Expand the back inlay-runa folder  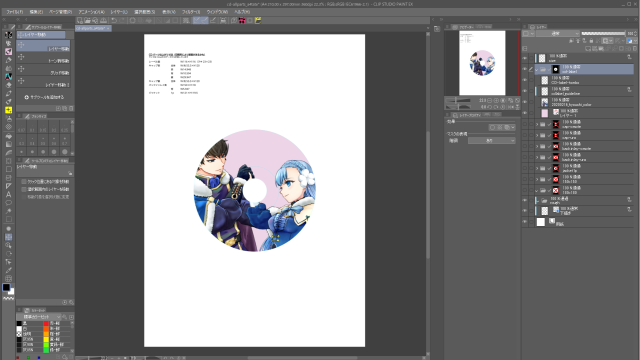537,157
